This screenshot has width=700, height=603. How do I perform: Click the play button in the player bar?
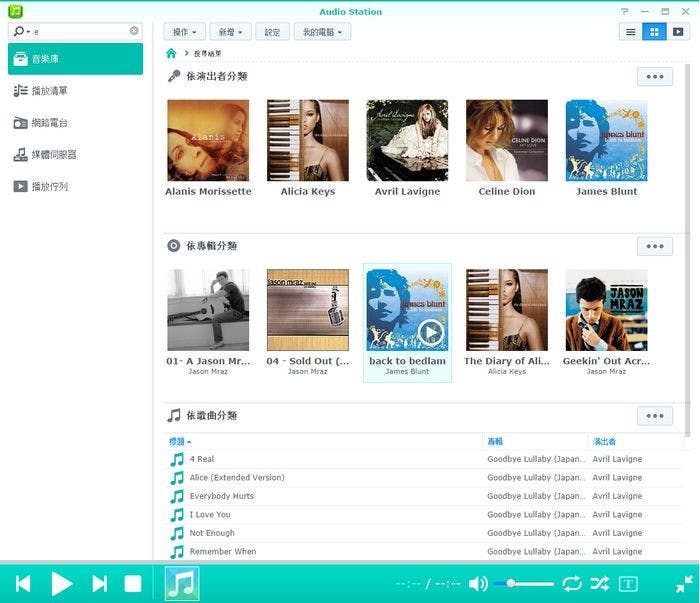[x=62, y=583]
